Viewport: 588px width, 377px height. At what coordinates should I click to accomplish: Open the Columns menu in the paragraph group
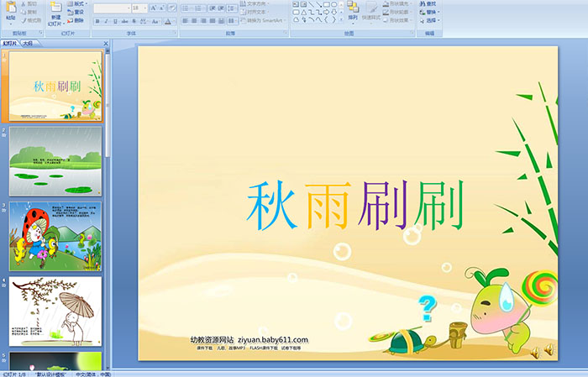pos(232,21)
